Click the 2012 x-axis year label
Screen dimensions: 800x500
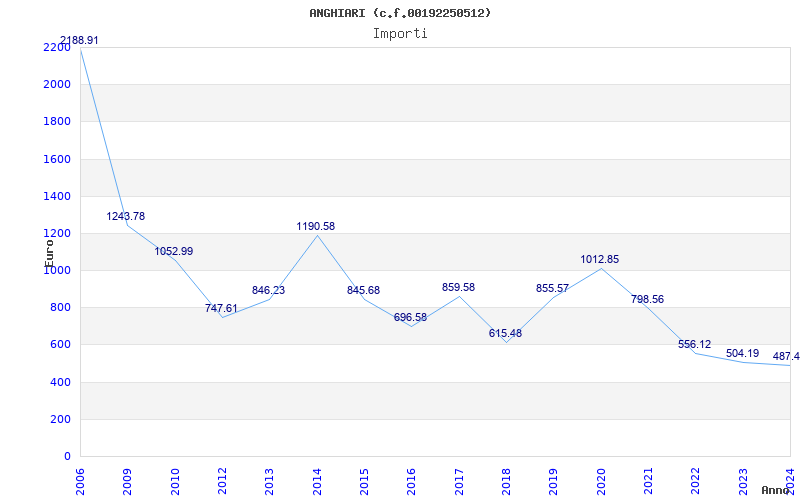click(222, 481)
